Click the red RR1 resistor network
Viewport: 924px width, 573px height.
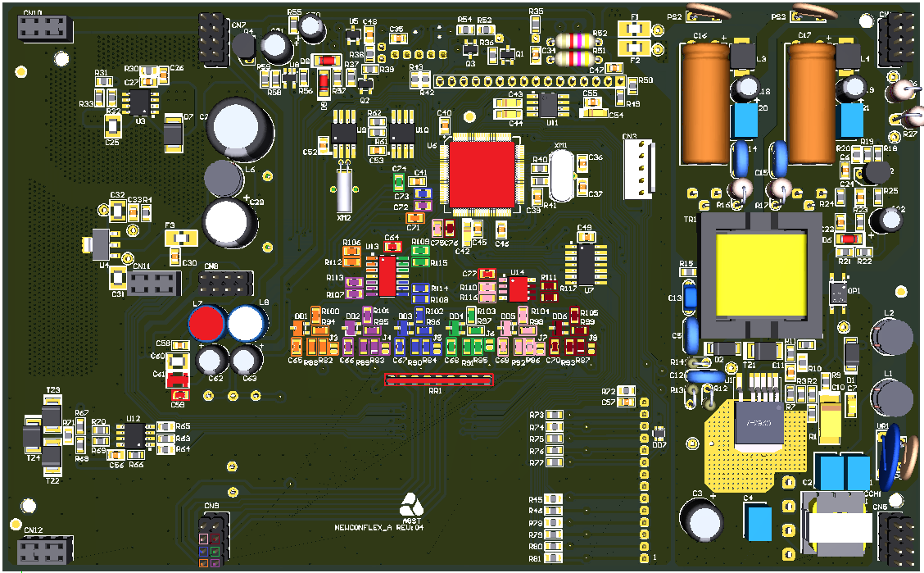(x=440, y=380)
